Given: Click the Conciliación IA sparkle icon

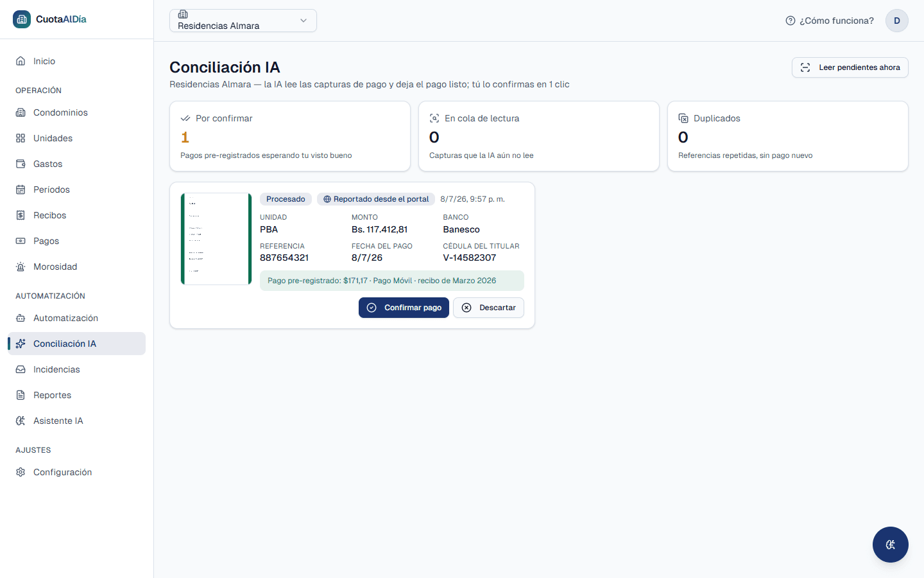Looking at the screenshot, I should coord(21,344).
